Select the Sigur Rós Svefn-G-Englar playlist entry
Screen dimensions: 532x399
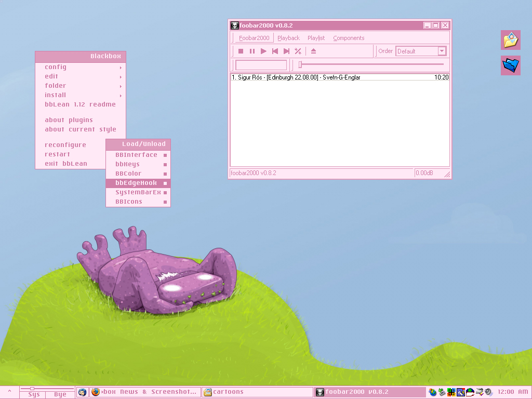tap(340, 77)
